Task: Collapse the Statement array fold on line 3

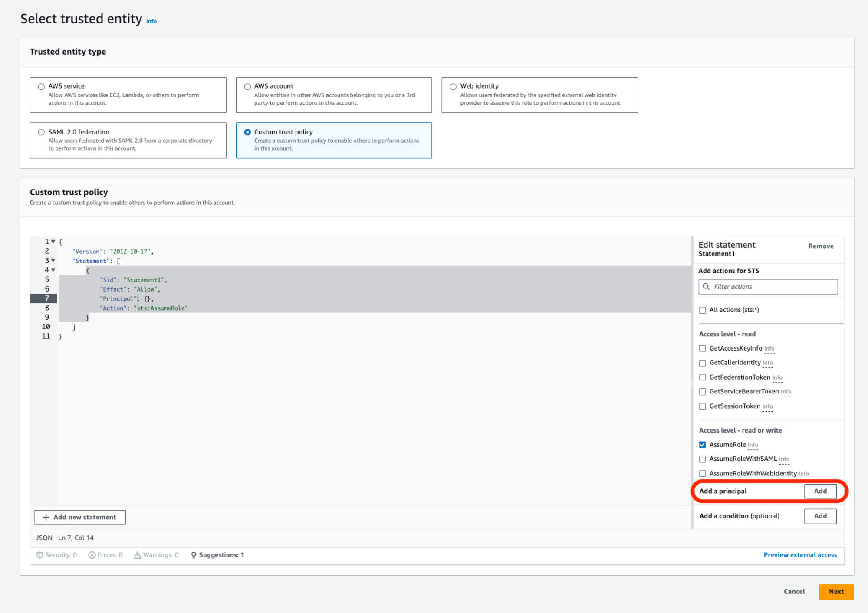Action: 53,260
